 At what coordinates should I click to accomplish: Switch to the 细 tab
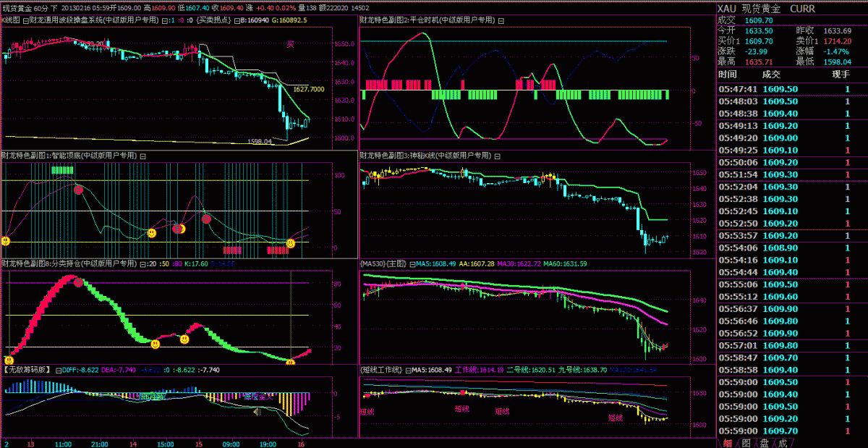(x=728, y=443)
